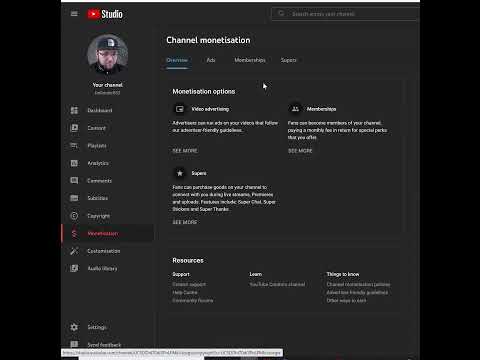Click the 'Things to know' column heading
Image resolution: width=480 pixels, height=360 pixels.
coord(343,274)
